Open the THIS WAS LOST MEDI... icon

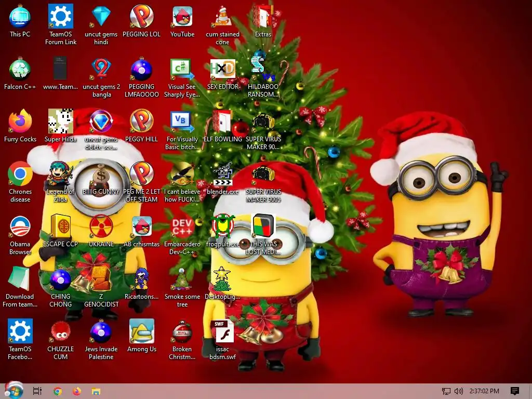[263, 235]
